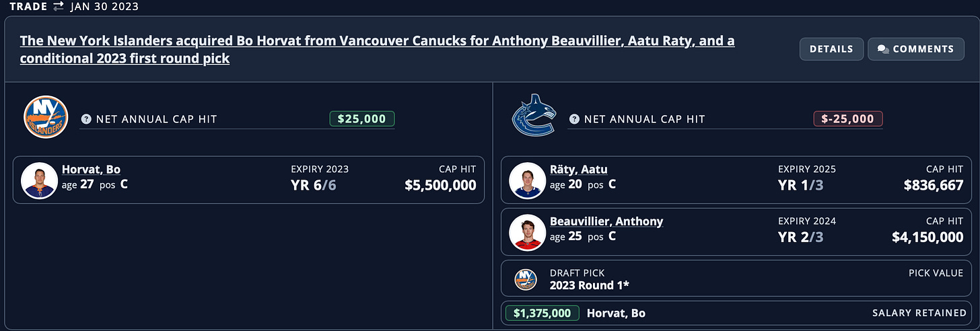The image size is (980, 331).
Task: Click the speech bubble icon in Comments
Action: 884,49
